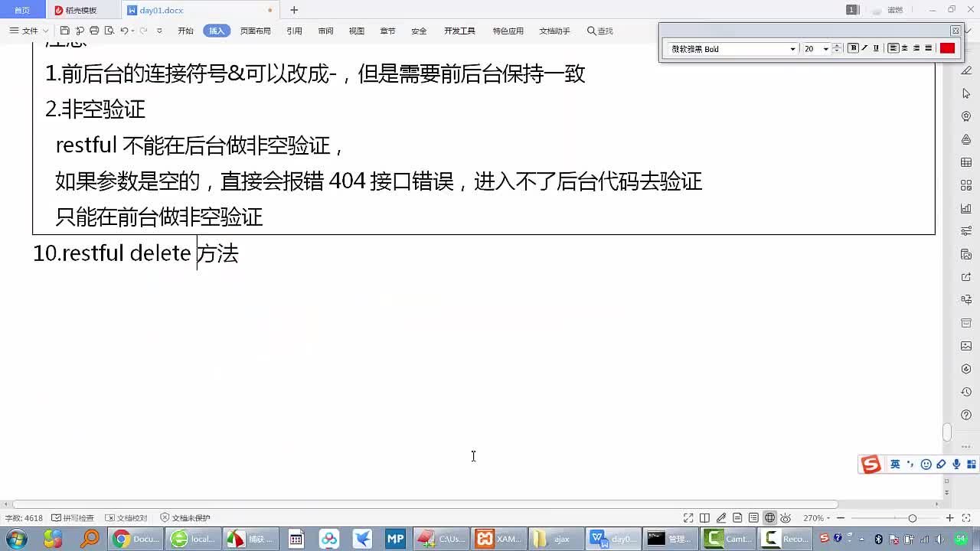The image size is (980, 551).
Task: Enable eye protection mode icon
Action: pyautogui.click(x=786, y=518)
